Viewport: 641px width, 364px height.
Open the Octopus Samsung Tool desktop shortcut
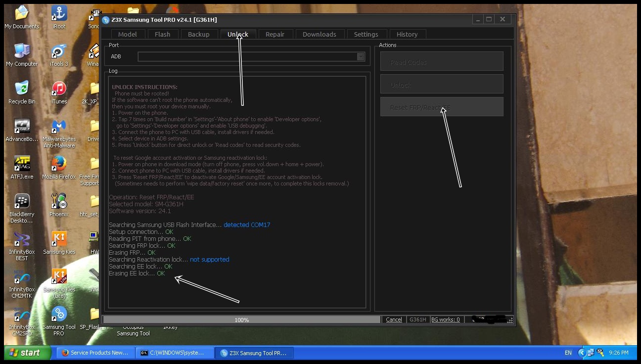[133, 330]
